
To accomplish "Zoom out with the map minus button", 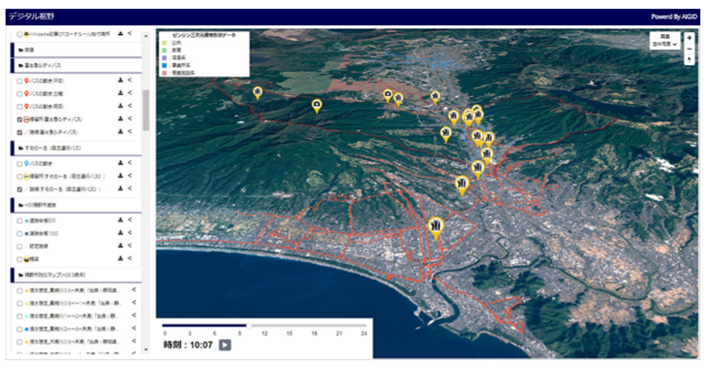I will (x=689, y=49).
